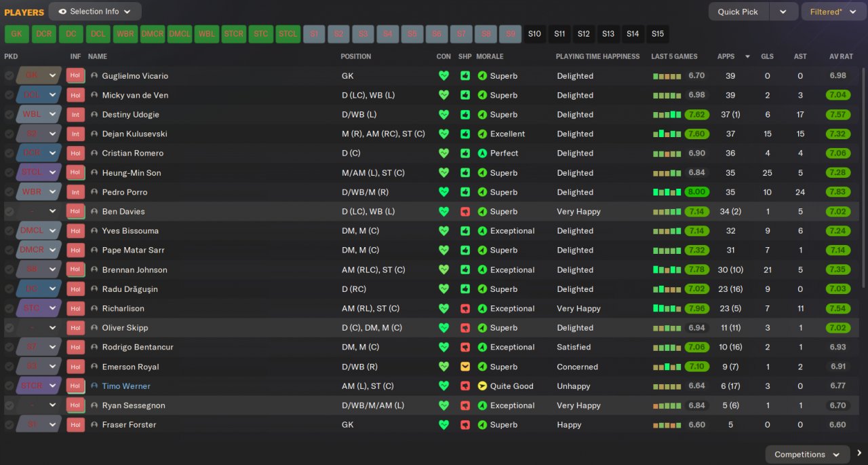Viewport: 868px width, 465px height.
Task: Toggle the picked checkmark for Cristian Romero
Action: (x=9, y=153)
